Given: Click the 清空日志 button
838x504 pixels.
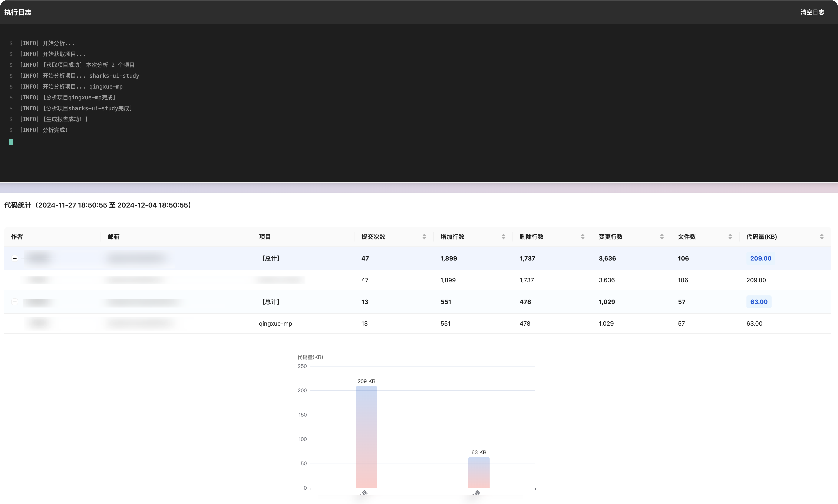Looking at the screenshot, I should 812,12.
